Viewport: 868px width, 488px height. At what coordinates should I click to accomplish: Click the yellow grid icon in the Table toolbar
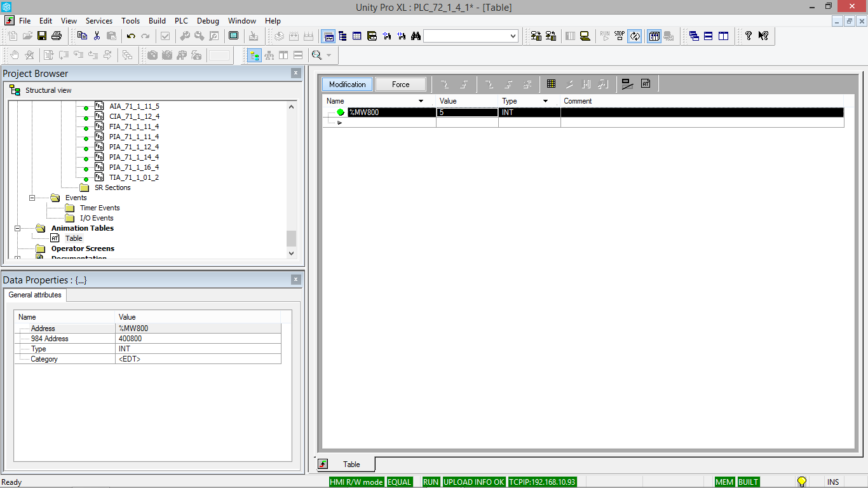click(551, 83)
